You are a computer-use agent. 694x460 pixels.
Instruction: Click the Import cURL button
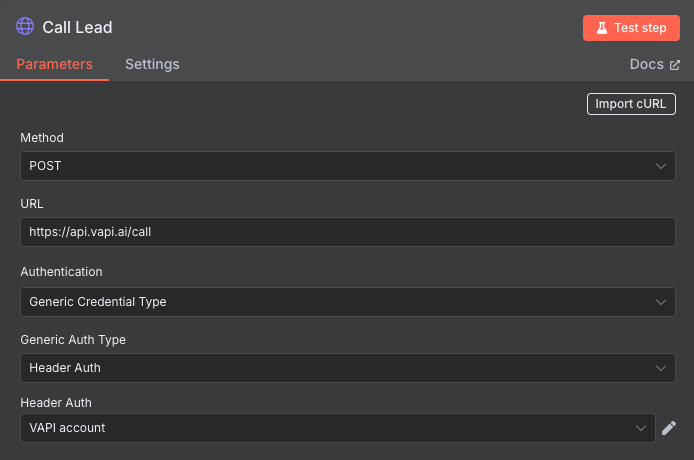click(631, 104)
